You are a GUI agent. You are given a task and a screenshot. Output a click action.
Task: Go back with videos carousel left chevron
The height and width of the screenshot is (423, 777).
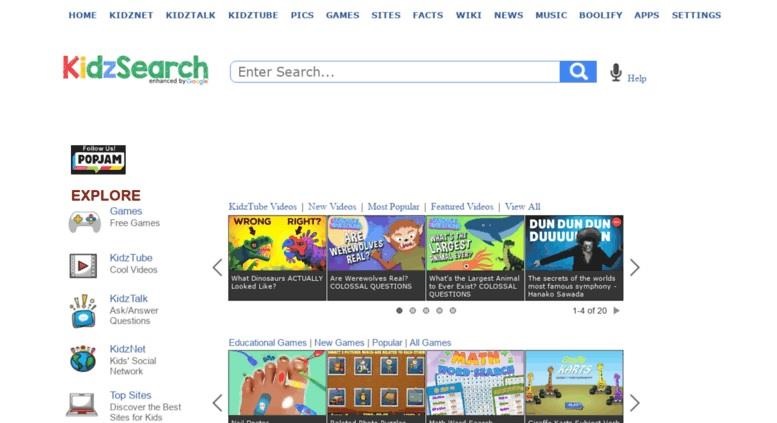(x=217, y=267)
